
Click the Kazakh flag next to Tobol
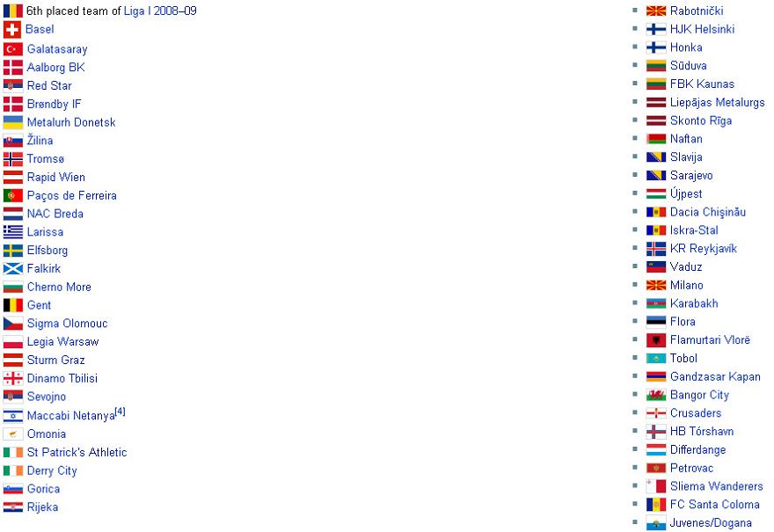tap(656, 358)
